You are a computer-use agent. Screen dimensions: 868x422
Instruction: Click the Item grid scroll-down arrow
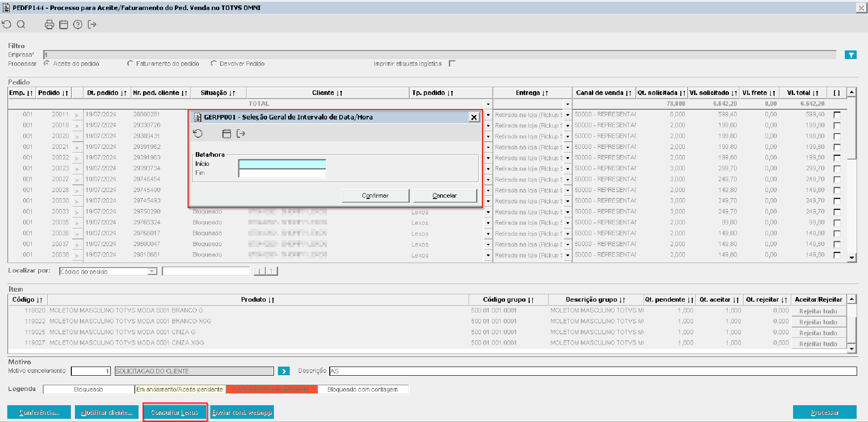point(852,348)
